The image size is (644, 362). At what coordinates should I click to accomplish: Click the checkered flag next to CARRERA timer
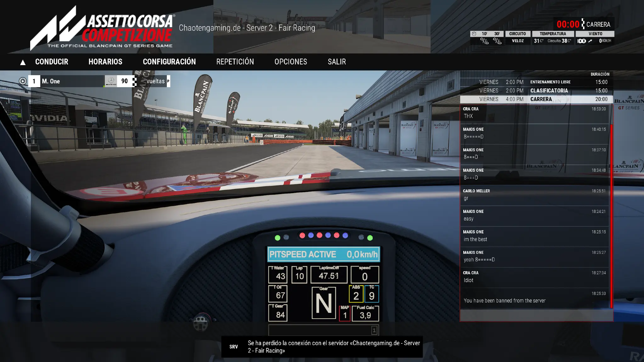tap(583, 24)
